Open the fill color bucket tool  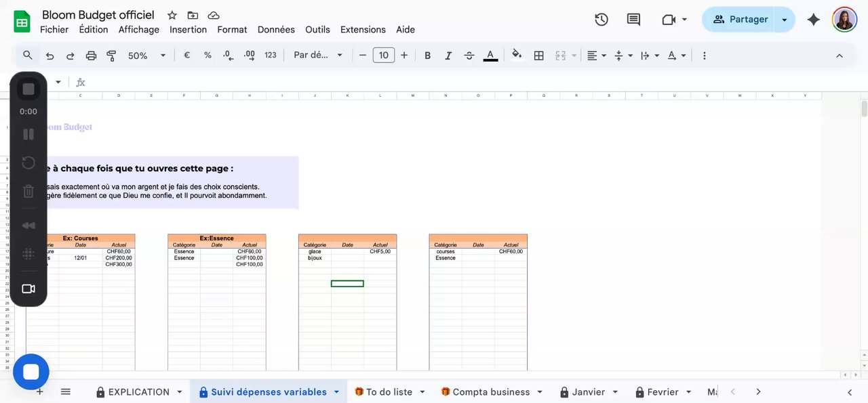click(517, 55)
